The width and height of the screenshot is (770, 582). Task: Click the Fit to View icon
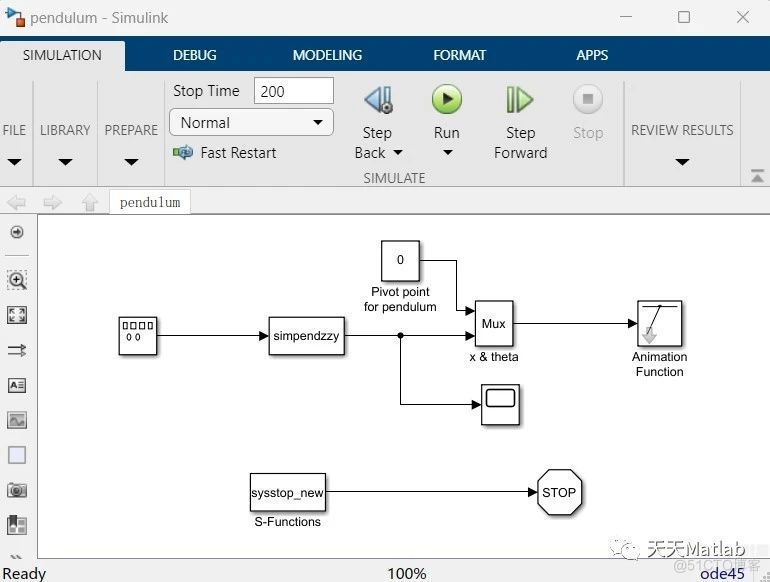(x=17, y=315)
